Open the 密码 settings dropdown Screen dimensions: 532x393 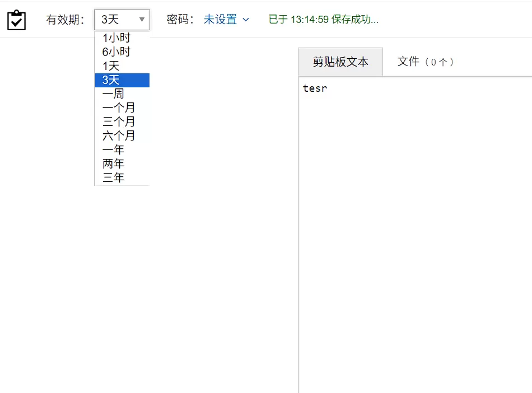coord(227,19)
